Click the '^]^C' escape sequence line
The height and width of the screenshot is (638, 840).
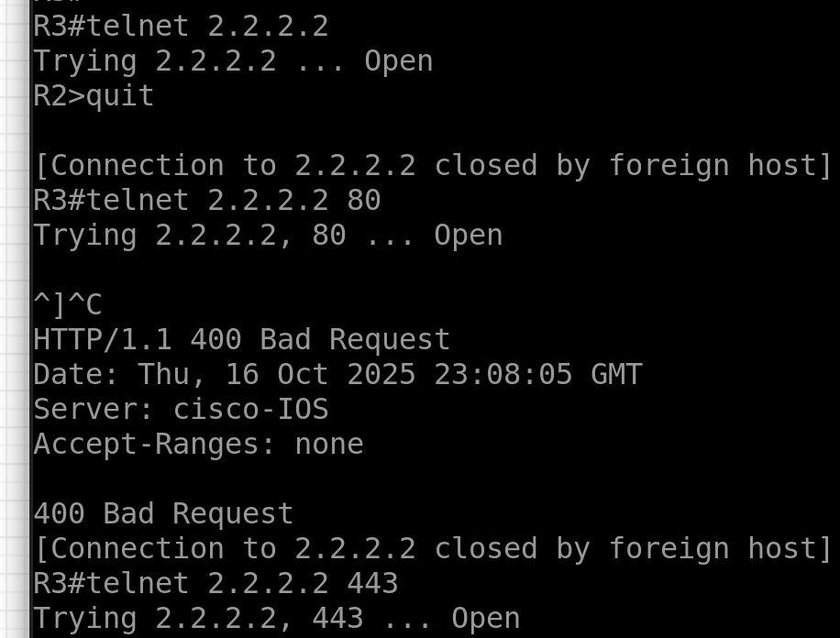pos(68,304)
